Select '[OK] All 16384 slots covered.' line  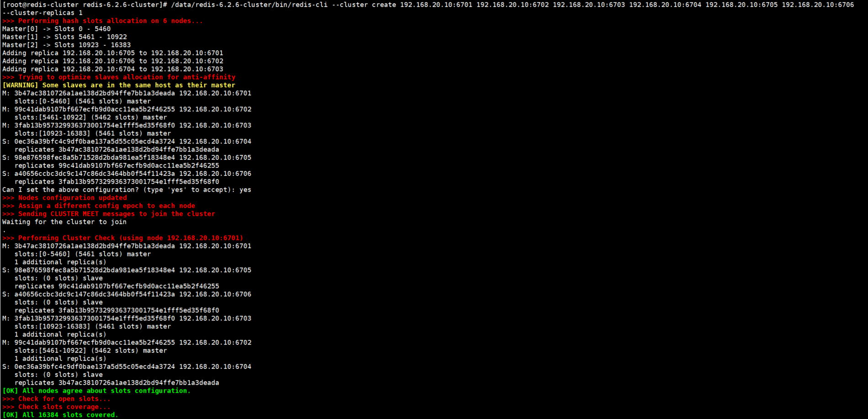pyautogui.click(x=60, y=415)
